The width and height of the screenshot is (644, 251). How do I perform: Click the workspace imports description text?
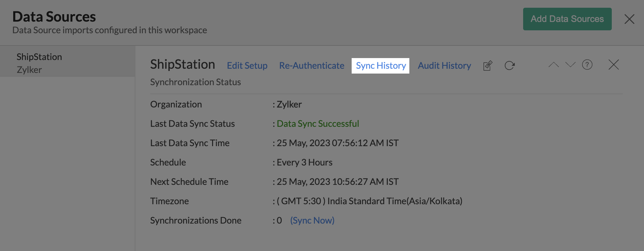pyautogui.click(x=110, y=30)
